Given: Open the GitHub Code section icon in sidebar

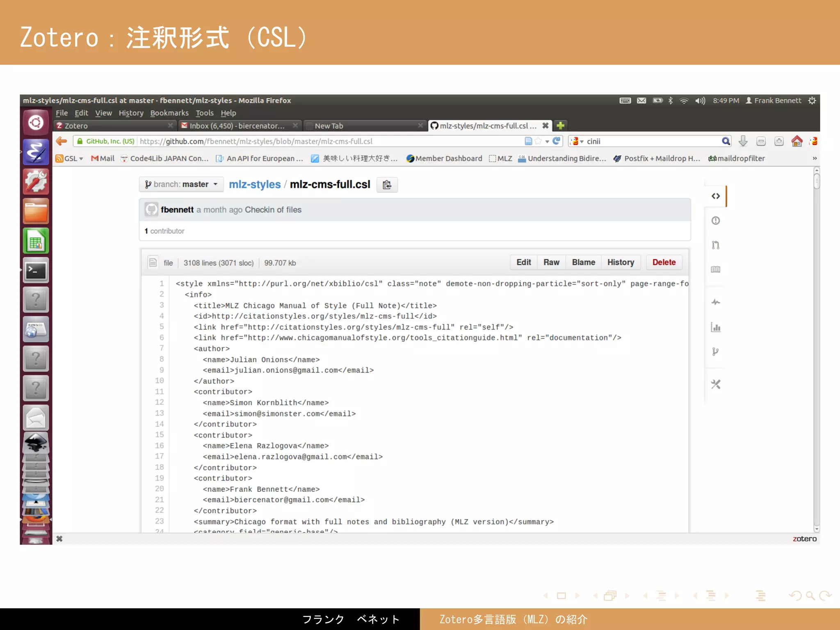Looking at the screenshot, I should coord(716,196).
